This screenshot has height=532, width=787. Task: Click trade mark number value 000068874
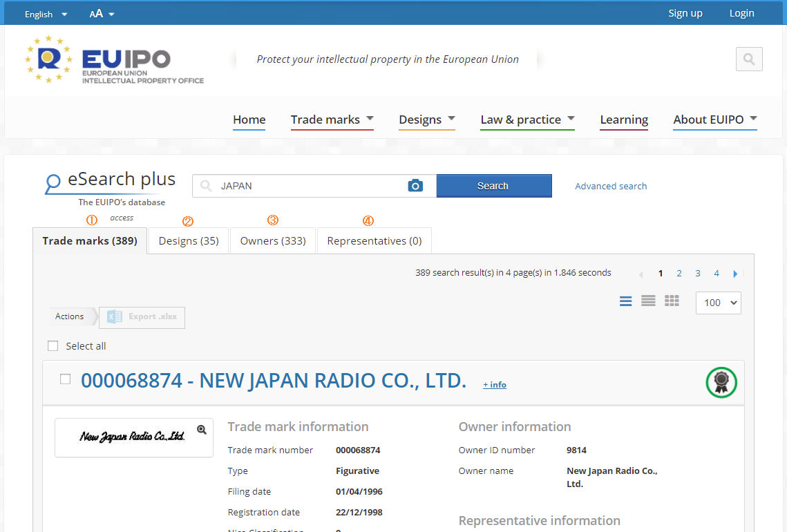click(x=358, y=450)
